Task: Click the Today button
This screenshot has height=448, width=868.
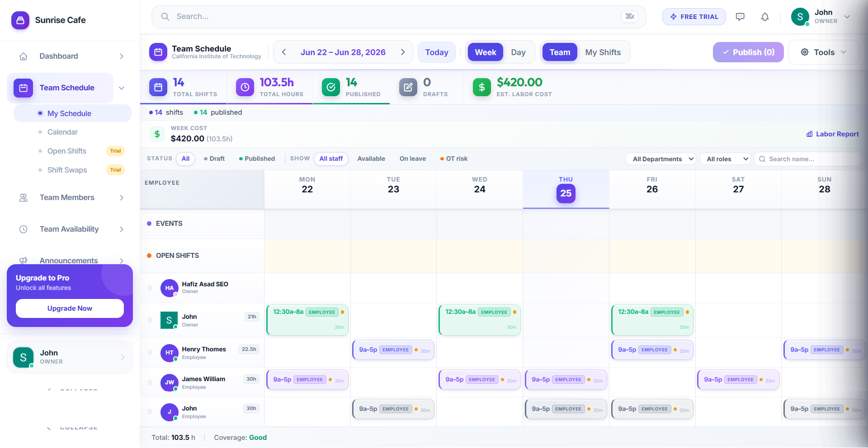Action: [437, 52]
